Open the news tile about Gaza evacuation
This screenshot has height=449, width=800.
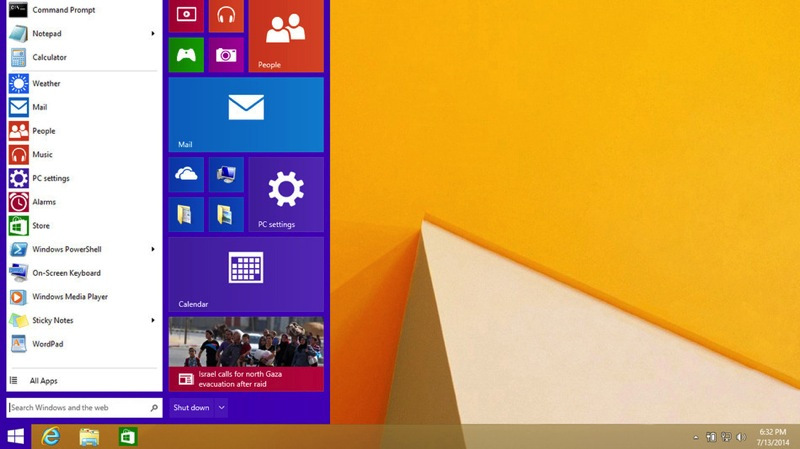(x=246, y=354)
